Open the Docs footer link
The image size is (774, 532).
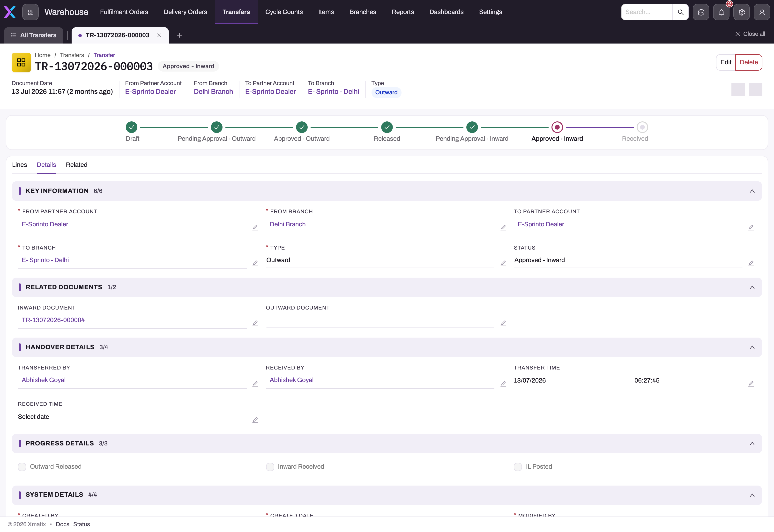click(x=62, y=524)
